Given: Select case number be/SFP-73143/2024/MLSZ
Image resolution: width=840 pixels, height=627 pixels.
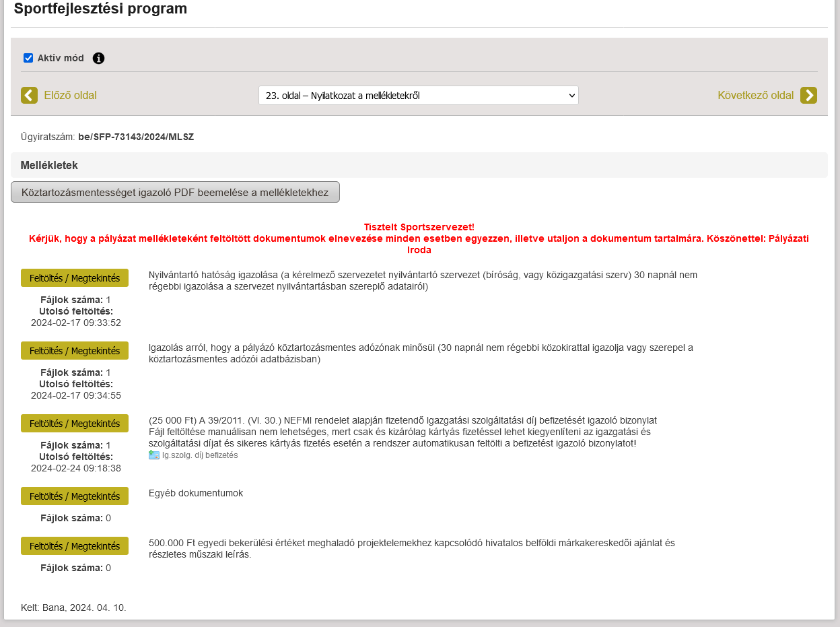Looking at the screenshot, I should tap(136, 137).
